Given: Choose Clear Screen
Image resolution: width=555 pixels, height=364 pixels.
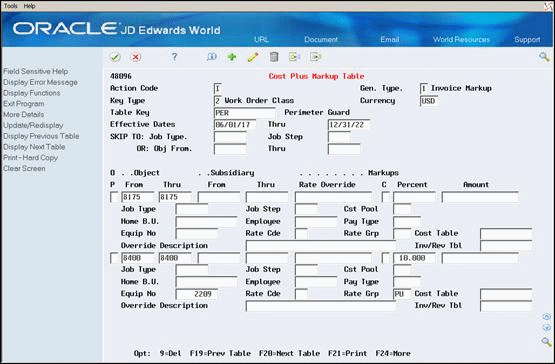Looking at the screenshot, I should [24, 169].
